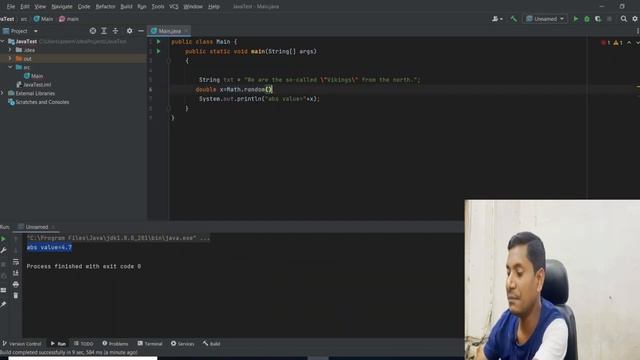Hide the Project panel with minus icon

[x=141, y=31]
